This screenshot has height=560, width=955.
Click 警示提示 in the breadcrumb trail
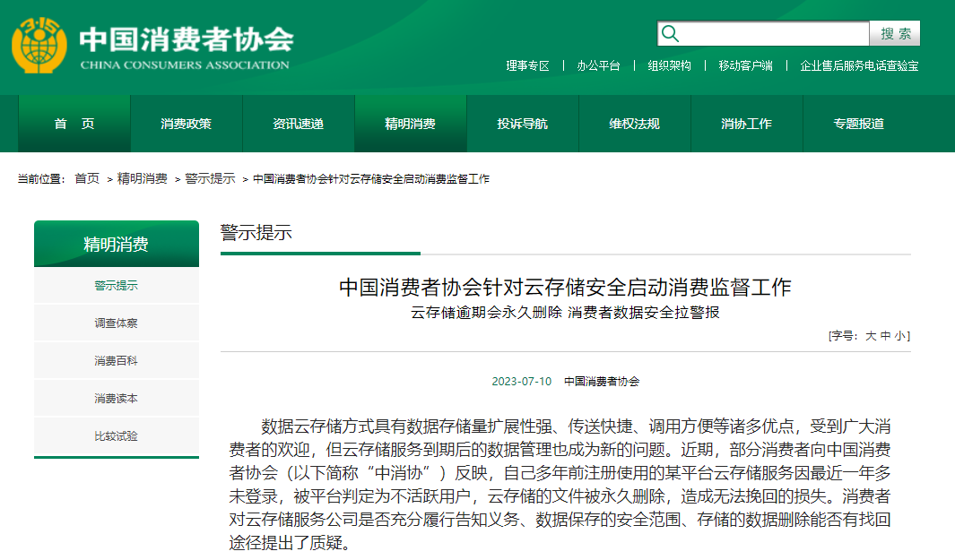click(210, 178)
